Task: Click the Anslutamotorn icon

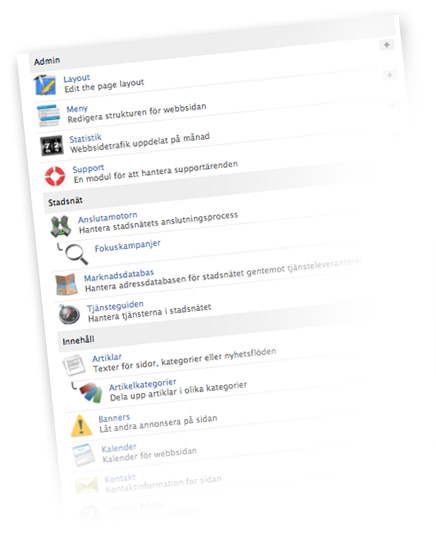Action: click(x=60, y=226)
